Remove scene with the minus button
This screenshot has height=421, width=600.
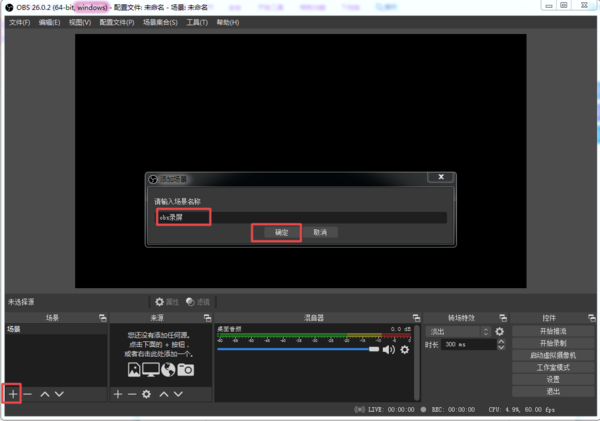click(x=28, y=394)
